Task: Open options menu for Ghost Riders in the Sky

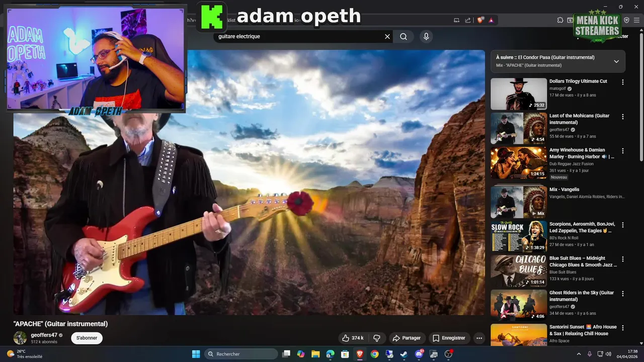Action: pyautogui.click(x=623, y=294)
